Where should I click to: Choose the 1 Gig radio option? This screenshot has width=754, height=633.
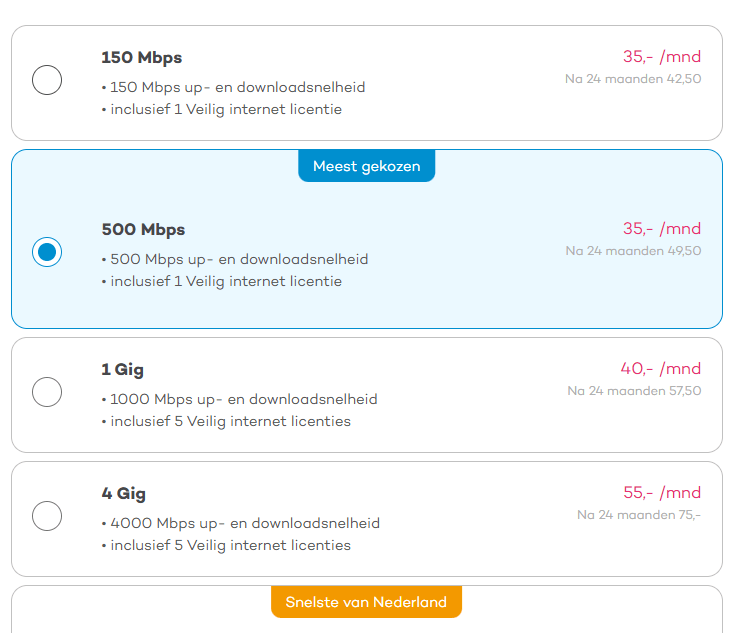click(x=47, y=392)
